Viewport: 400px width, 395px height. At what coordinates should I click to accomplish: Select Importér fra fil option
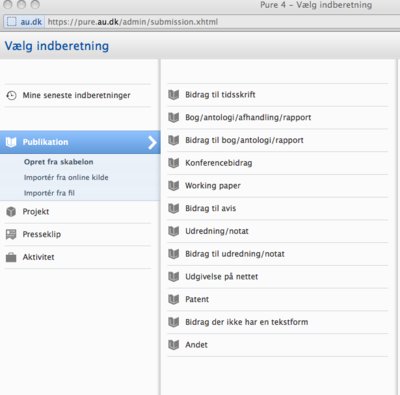(49, 193)
